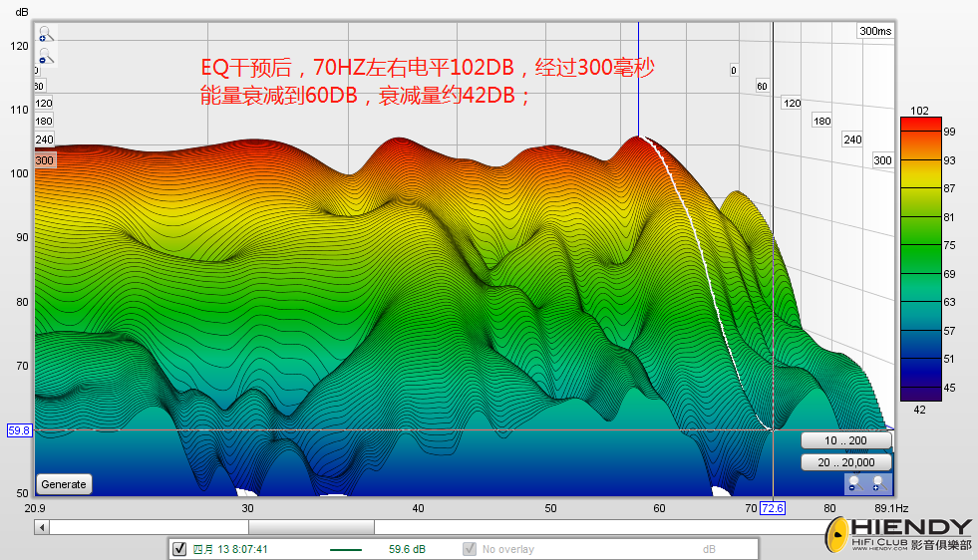Select the 180 time slice label on left
Screen dimensions: 978x560
pyautogui.click(x=44, y=122)
